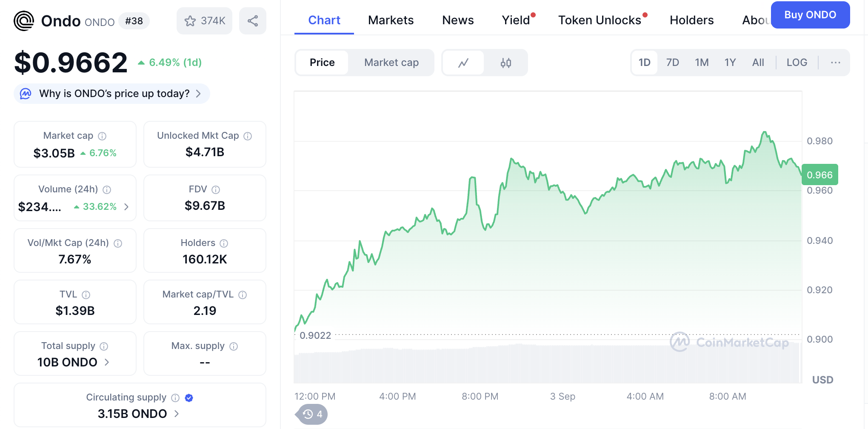Select the 7D time range
Viewport: 868px width, 429px height.
672,63
